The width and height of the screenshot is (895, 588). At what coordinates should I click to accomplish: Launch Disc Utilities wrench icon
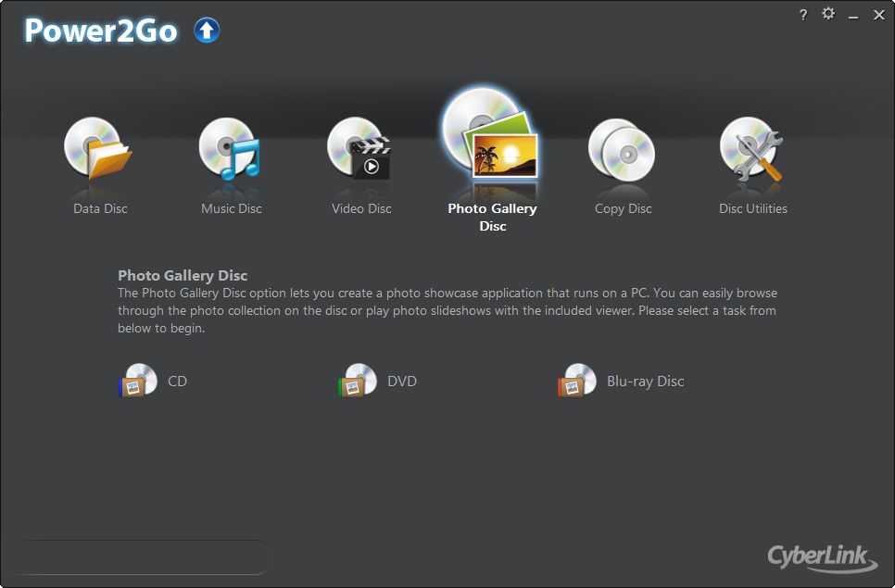tap(751, 149)
